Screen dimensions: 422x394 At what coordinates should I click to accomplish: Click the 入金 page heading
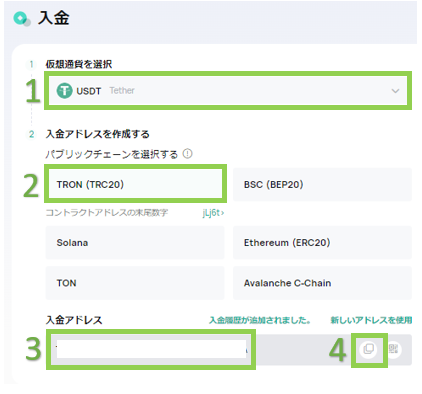point(54,18)
